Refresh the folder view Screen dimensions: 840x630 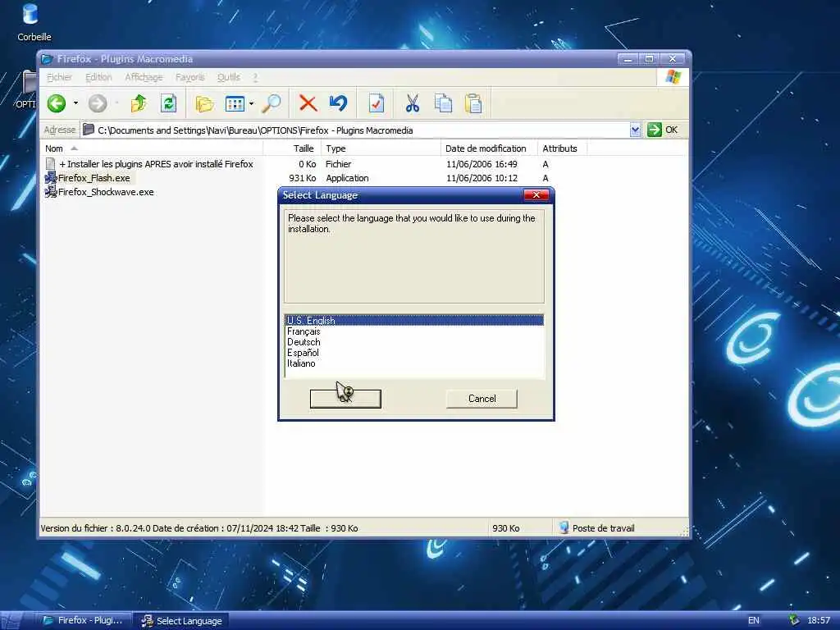169,103
